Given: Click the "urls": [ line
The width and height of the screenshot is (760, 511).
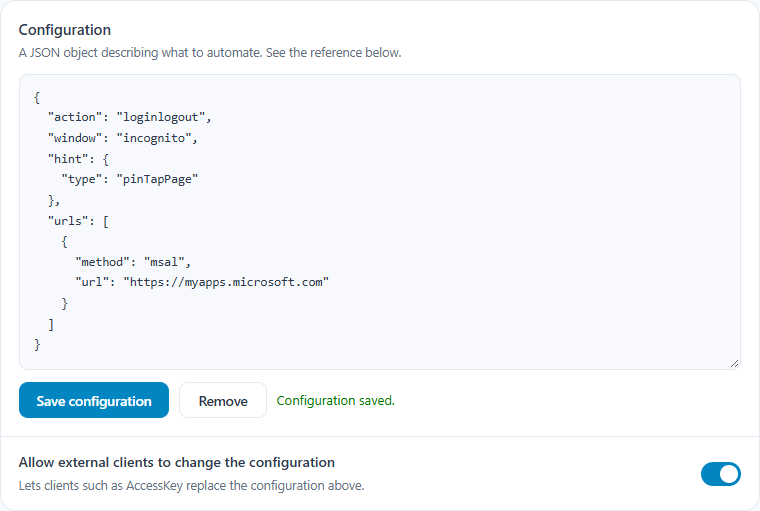Looking at the screenshot, I should coord(78,221).
